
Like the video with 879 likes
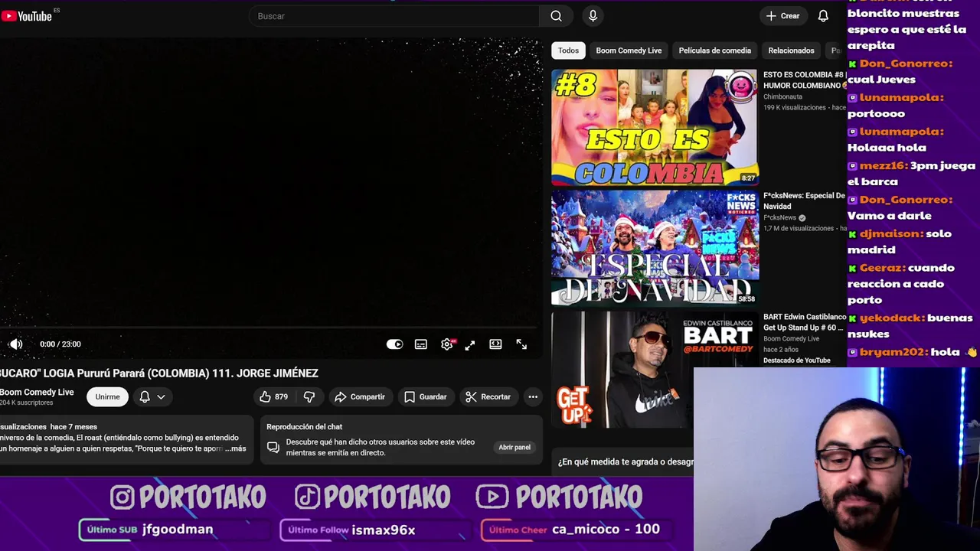coord(274,396)
